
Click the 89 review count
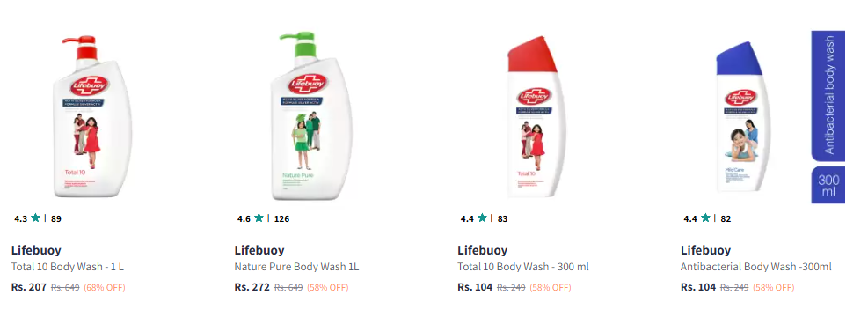[x=56, y=218]
